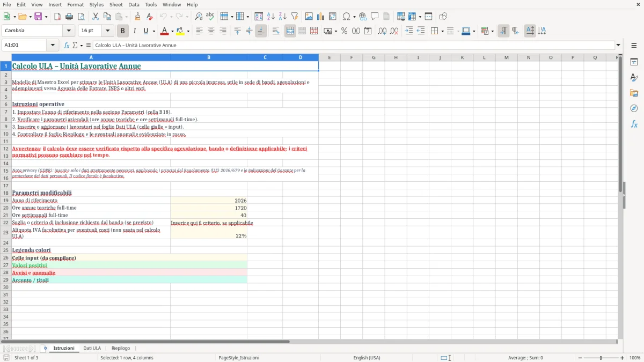
Task: Click the AutoFilter funnel icon
Action: point(294,17)
